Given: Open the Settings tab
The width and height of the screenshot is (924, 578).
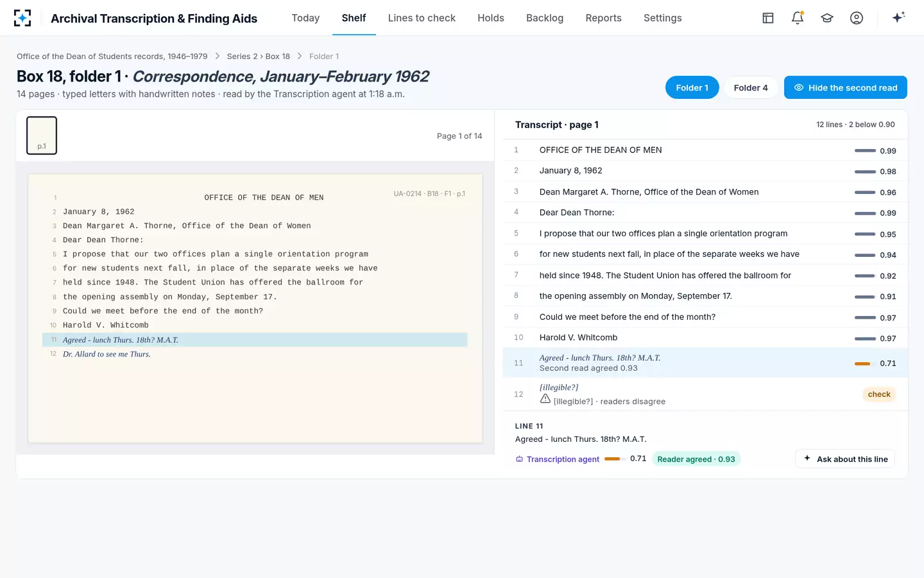Looking at the screenshot, I should click(663, 18).
